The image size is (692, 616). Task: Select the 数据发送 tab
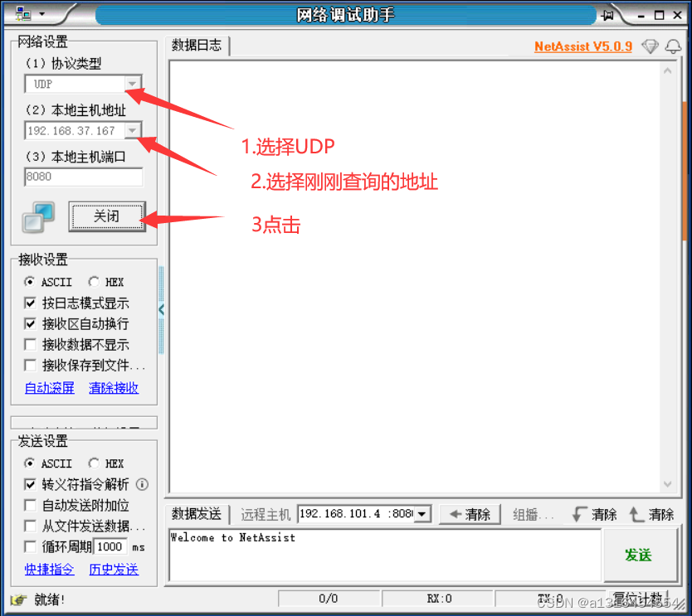tap(197, 513)
